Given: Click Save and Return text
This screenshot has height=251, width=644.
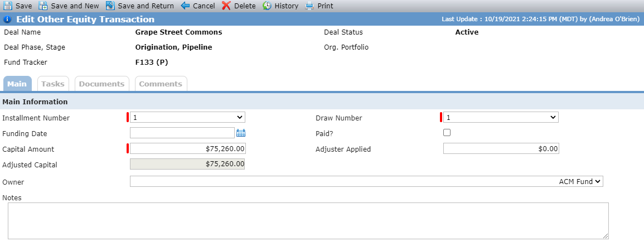Looking at the screenshot, I should (146, 6).
